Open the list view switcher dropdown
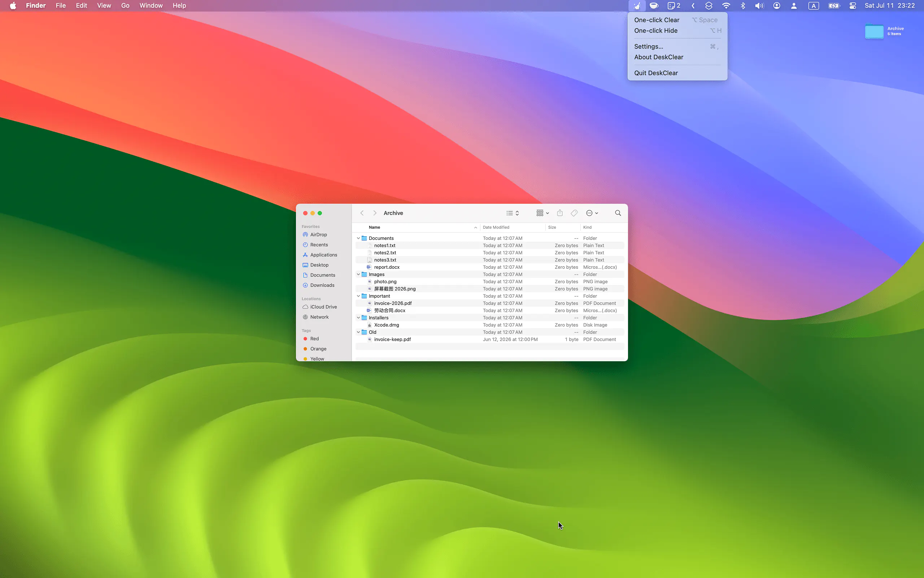This screenshot has width=924, height=578. click(513, 213)
